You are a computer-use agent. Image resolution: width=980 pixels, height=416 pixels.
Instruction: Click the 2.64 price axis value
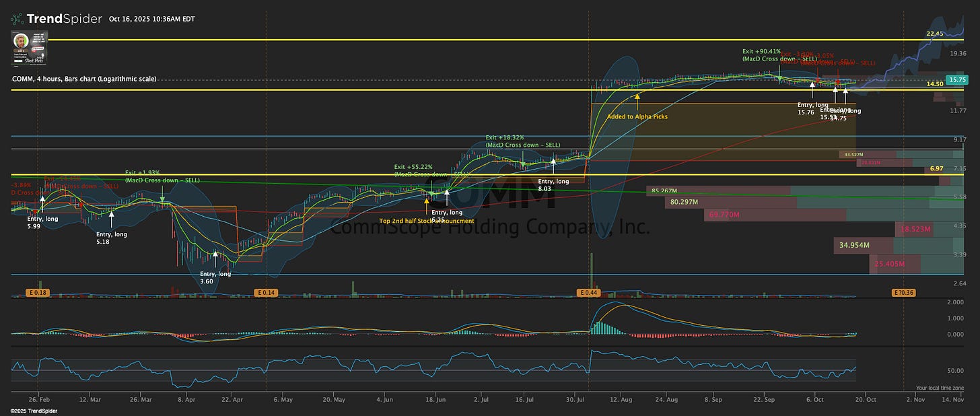tap(960, 283)
